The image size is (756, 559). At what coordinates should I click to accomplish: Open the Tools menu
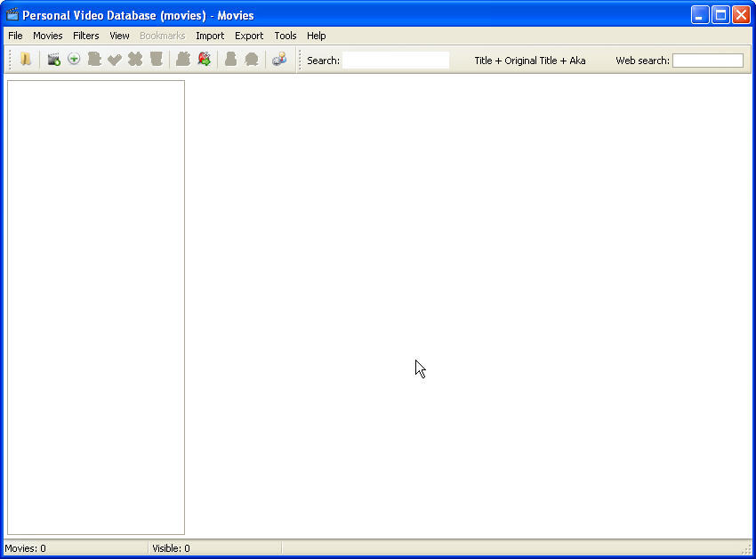click(x=285, y=36)
